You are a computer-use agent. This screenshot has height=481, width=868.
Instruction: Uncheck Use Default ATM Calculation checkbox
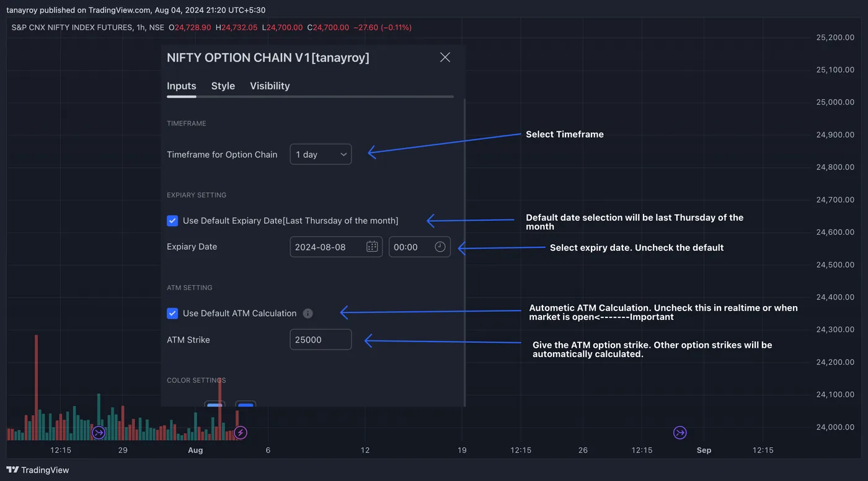pyautogui.click(x=172, y=314)
